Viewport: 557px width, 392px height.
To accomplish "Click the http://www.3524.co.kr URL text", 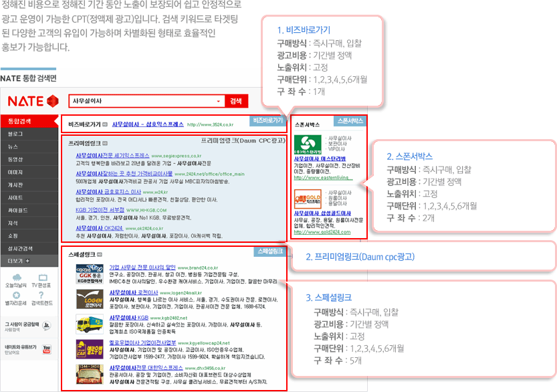I will 210,124.
